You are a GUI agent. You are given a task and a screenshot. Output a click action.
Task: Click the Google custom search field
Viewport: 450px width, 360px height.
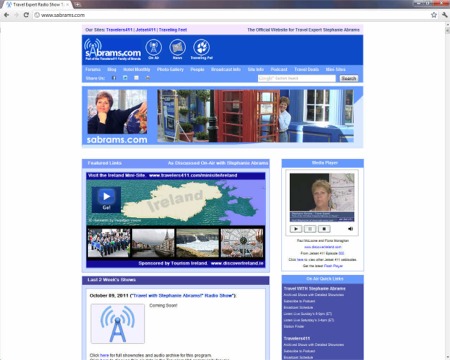click(297, 78)
